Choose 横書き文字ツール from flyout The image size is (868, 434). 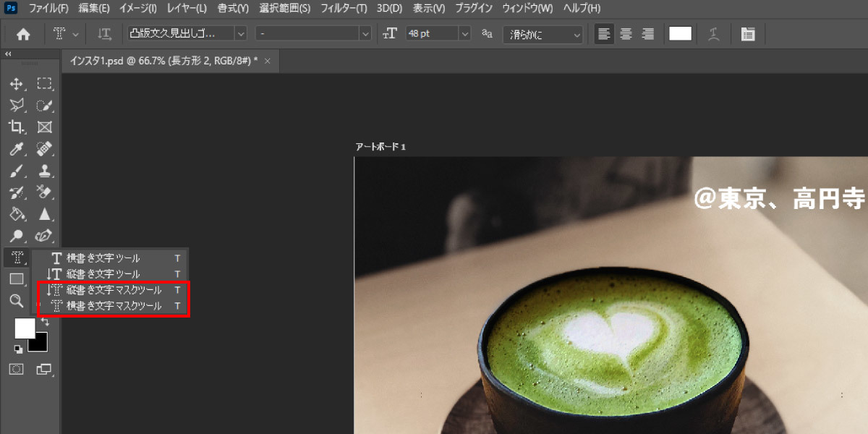coord(110,258)
